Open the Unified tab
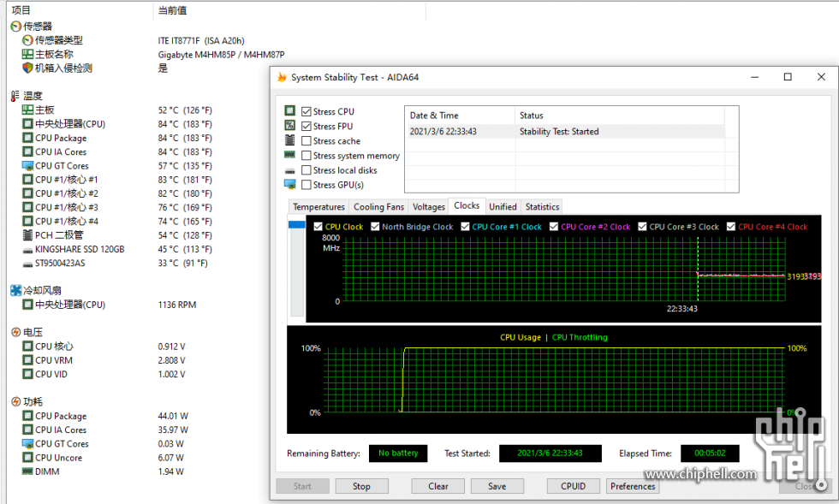The image size is (839, 504). click(x=503, y=206)
